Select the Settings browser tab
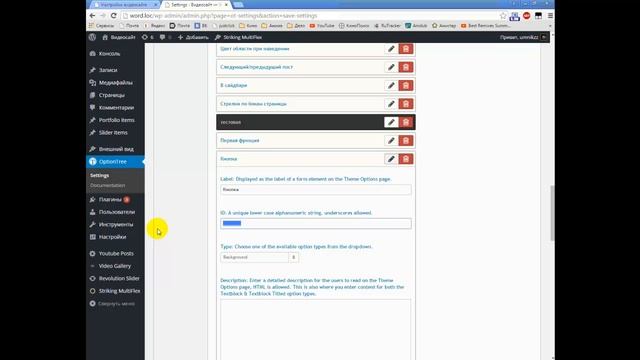The width and height of the screenshot is (640, 360). [196, 4]
